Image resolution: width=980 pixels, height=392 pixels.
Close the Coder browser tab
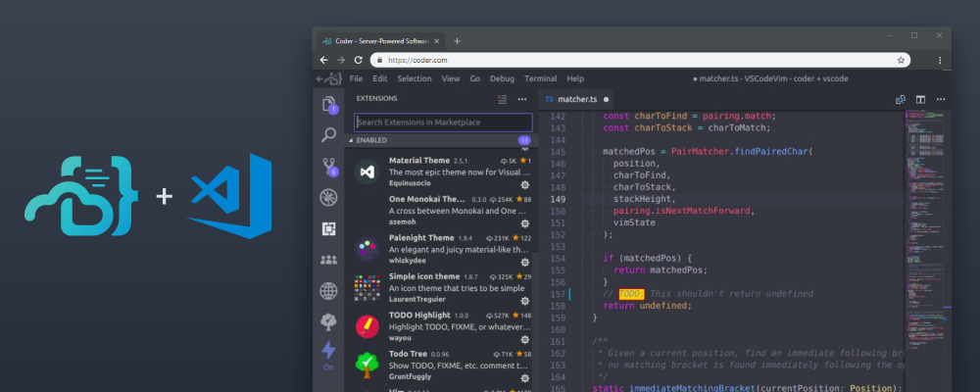point(436,41)
